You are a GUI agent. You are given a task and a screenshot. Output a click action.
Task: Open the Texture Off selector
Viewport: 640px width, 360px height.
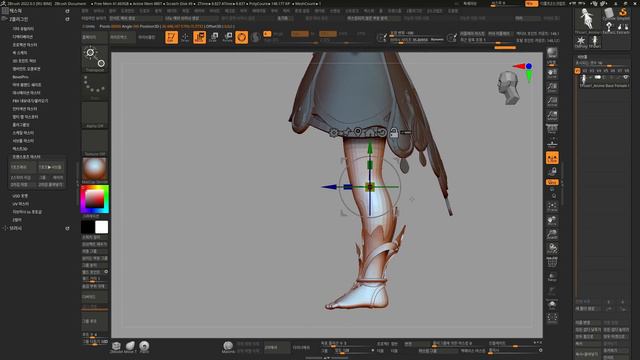click(x=95, y=142)
